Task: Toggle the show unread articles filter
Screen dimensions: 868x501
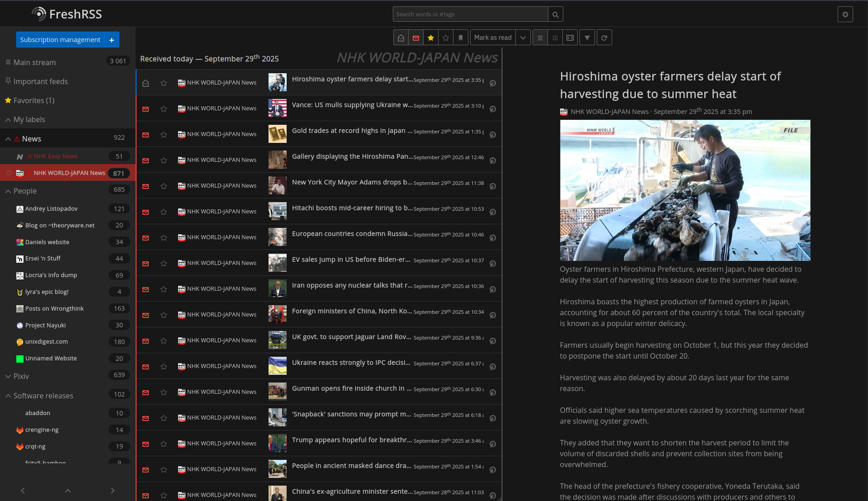Action: tap(416, 38)
